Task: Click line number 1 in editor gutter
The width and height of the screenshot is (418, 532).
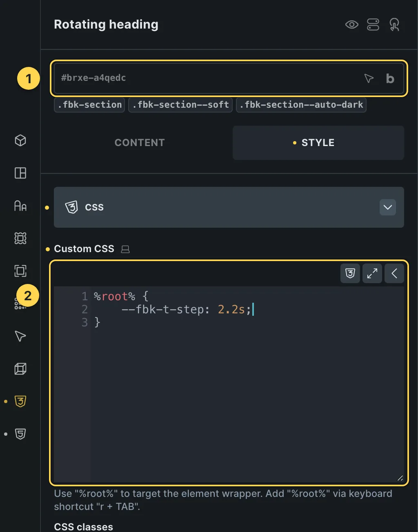Action: pos(84,296)
